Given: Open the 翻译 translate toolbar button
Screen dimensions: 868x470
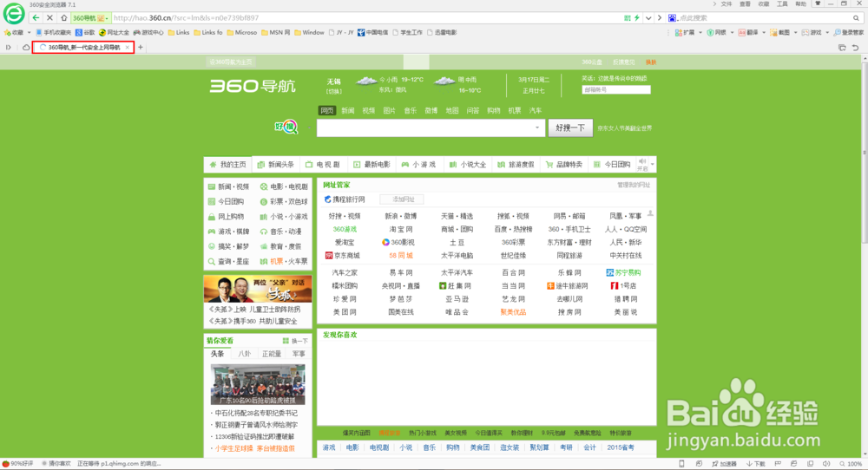Looking at the screenshot, I should pos(748,33).
